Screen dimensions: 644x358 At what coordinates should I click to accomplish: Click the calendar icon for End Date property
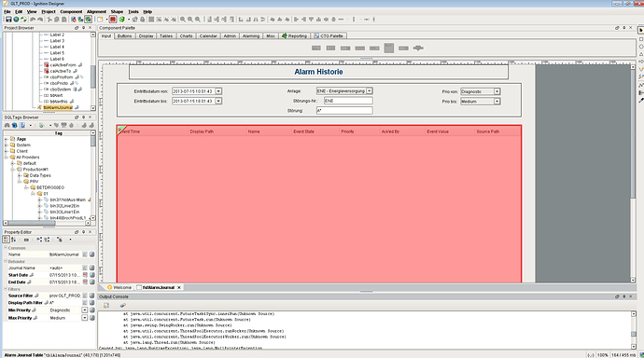click(x=85, y=282)
